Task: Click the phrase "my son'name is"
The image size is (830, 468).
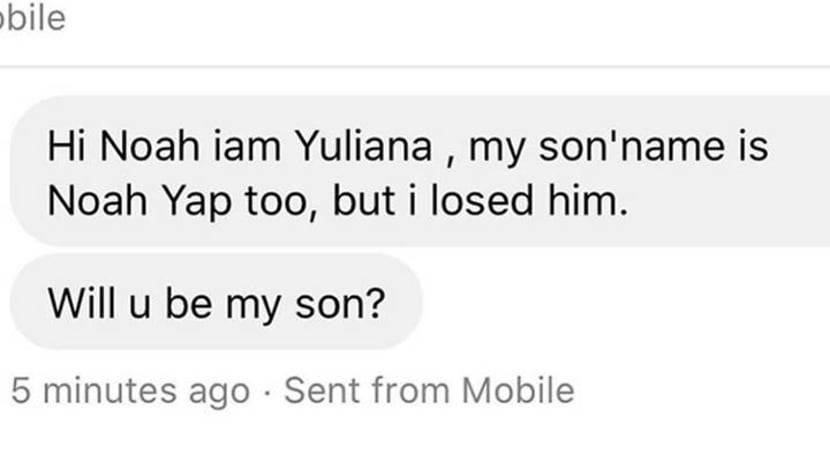Action: point(618,149)
